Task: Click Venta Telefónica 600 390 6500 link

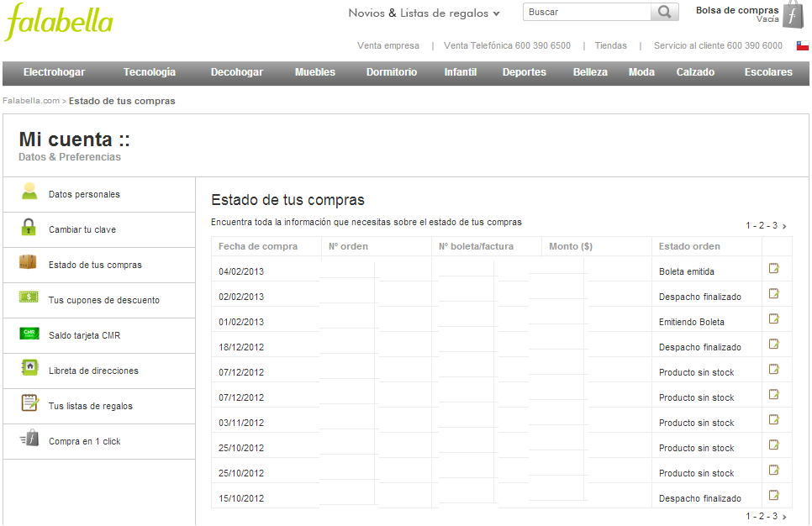Action: tap(507, 45)
